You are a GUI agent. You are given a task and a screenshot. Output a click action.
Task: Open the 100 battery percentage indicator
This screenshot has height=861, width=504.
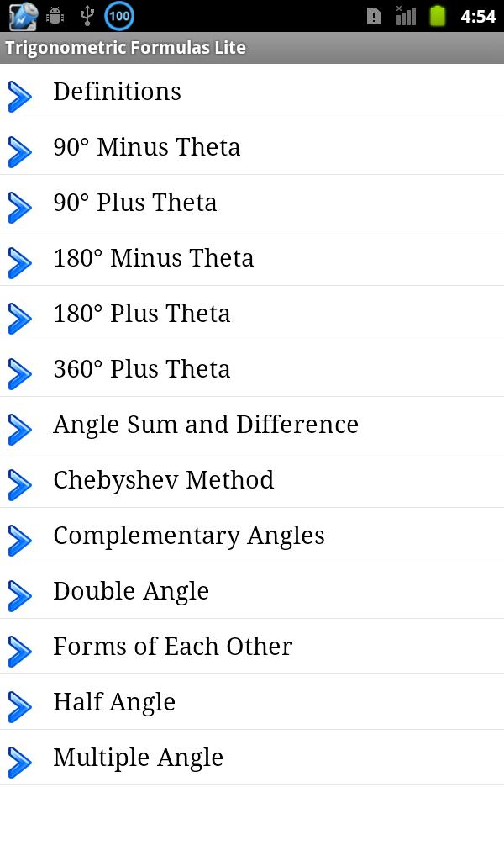pos(118,15)
